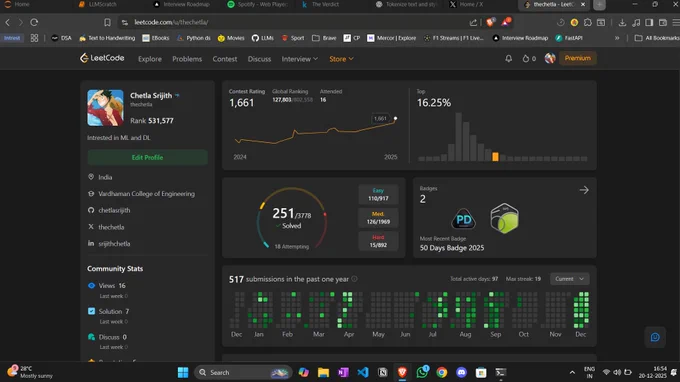This screenshot has height=382, width=680.
Task: Click the share icon in address bar
Action: coord(473,22)
